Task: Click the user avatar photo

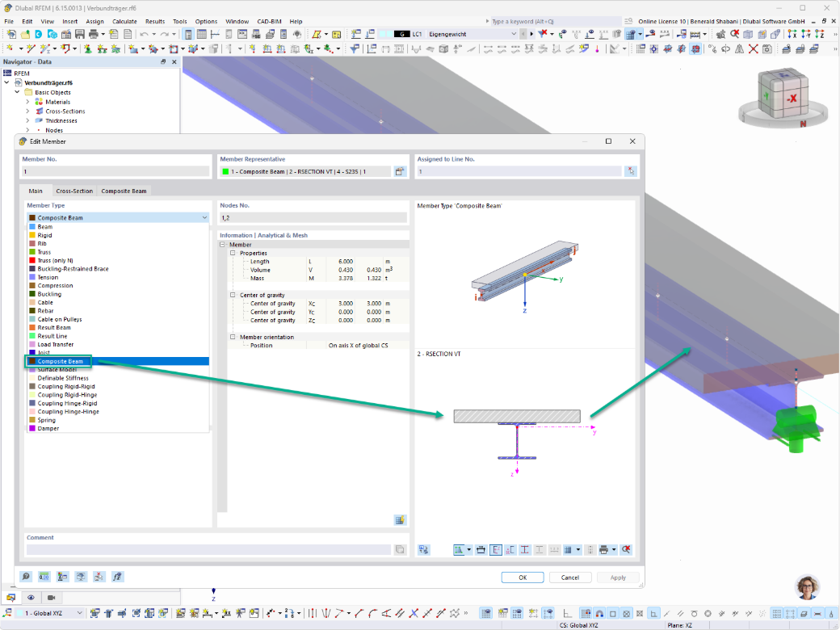Action: click(808, 588)
